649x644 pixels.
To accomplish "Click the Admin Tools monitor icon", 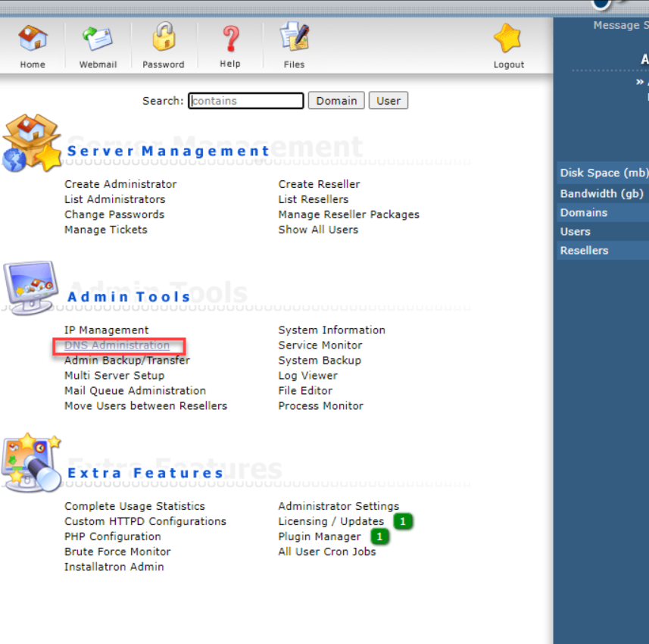I will point(30,288).
